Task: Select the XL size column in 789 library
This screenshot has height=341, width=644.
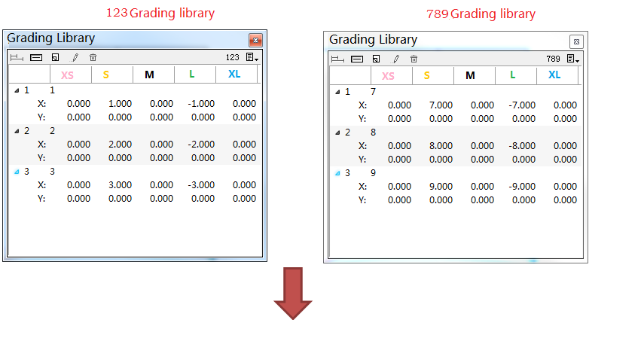Action: [554, 75]
